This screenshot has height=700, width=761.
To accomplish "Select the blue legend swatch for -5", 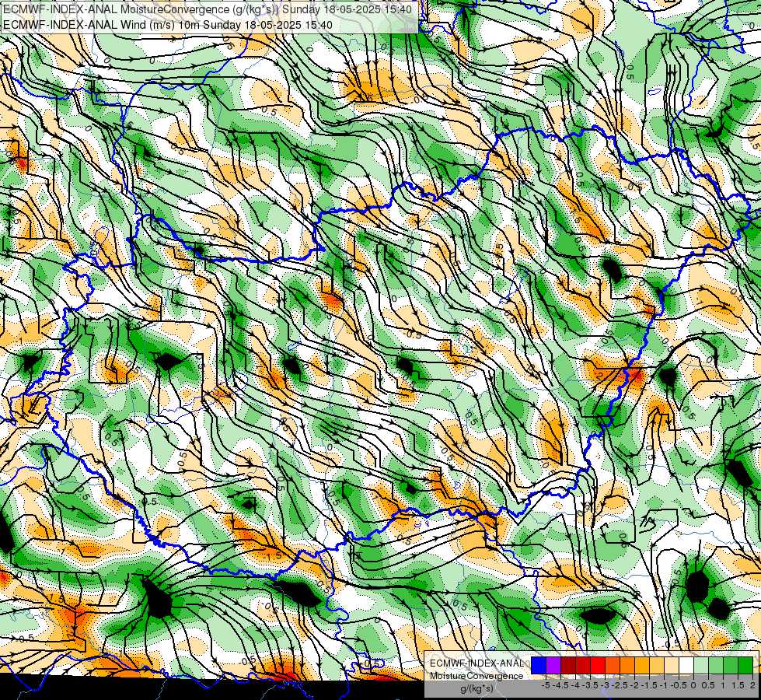I will pos(539,665).
